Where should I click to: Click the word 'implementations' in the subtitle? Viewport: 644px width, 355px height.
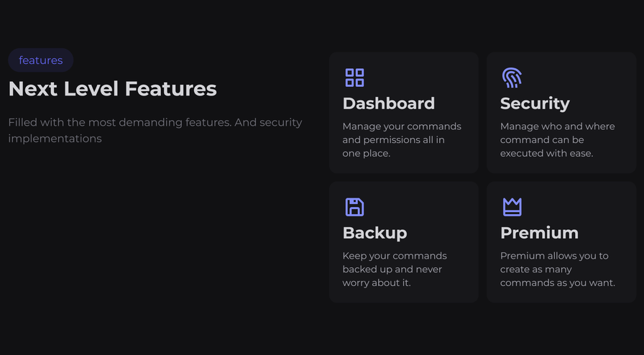click(55, 139)
